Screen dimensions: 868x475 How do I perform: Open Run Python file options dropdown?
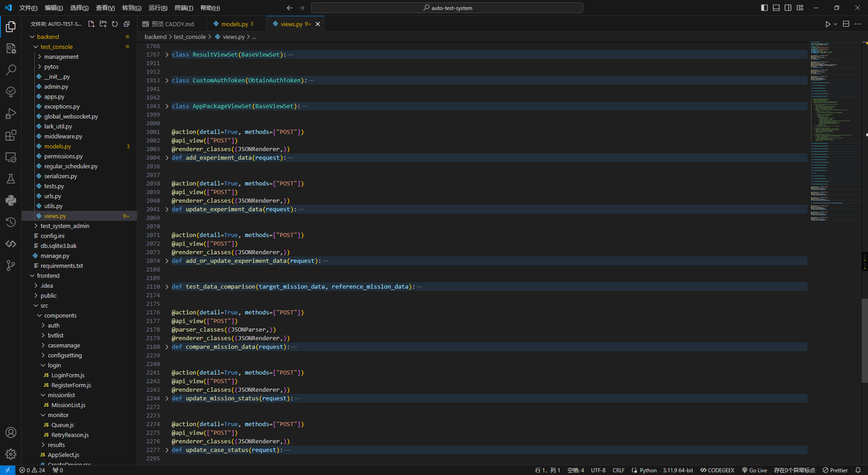(x=835, y=24)
